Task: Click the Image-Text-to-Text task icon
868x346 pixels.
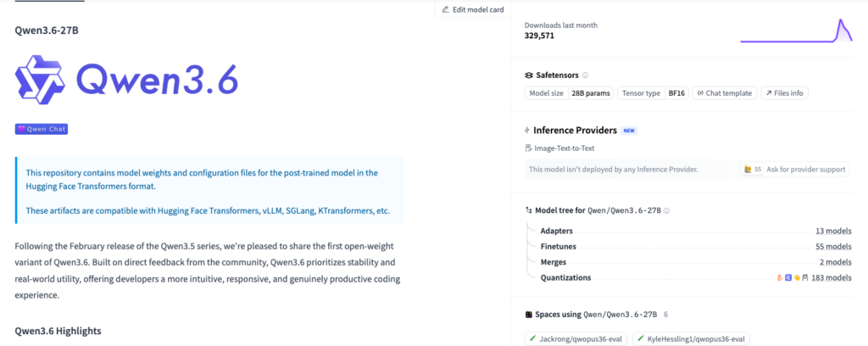Action: pos(528,148)
